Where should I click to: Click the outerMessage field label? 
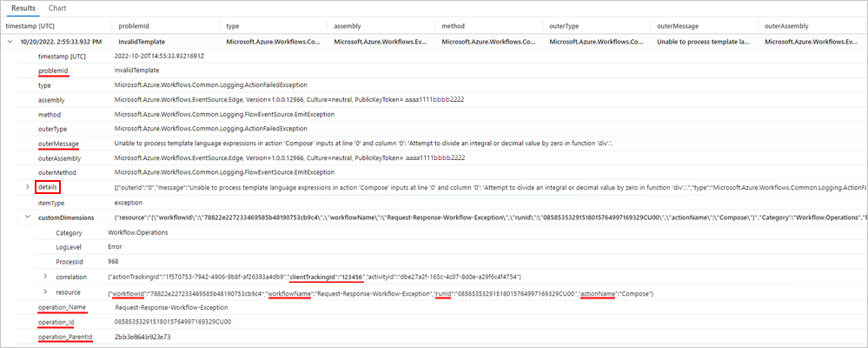point(58,144)
